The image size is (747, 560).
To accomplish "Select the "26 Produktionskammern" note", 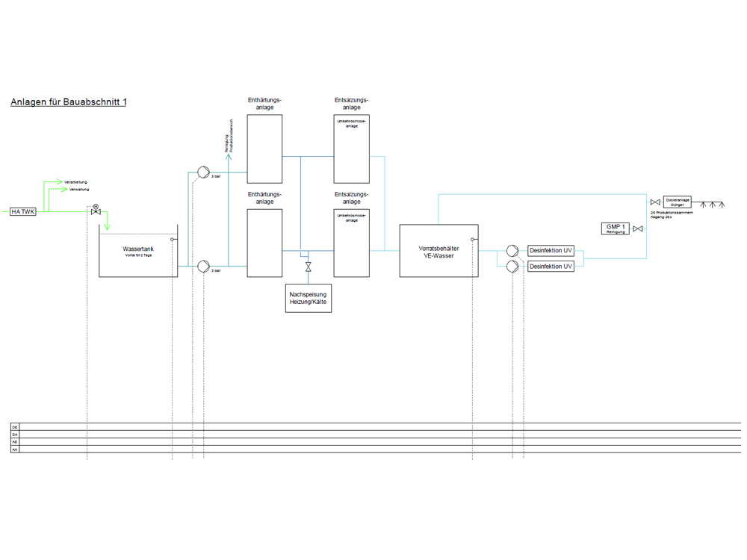I will tap(672, 212).
